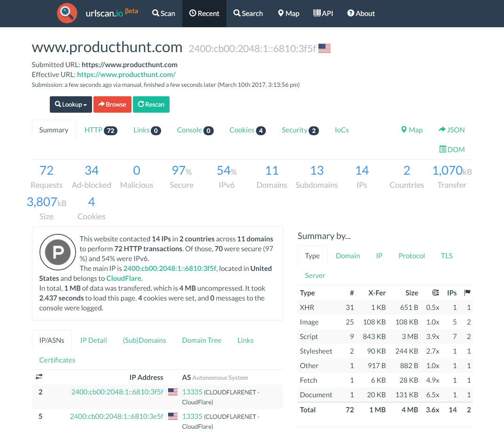Click the 13 Subdomains statistic
The width and height of the screenshot is (504, 432).
point(317,177)
